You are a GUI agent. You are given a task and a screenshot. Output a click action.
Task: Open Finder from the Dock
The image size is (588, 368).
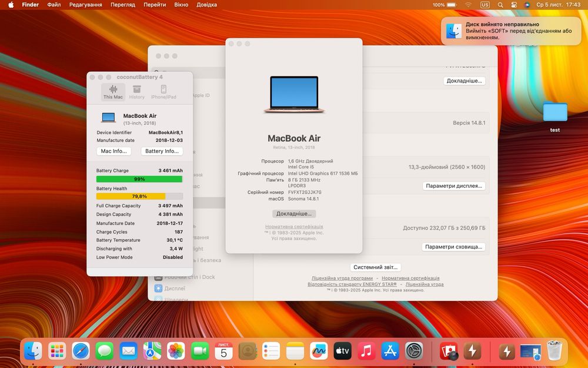click(x=33, y=352)
